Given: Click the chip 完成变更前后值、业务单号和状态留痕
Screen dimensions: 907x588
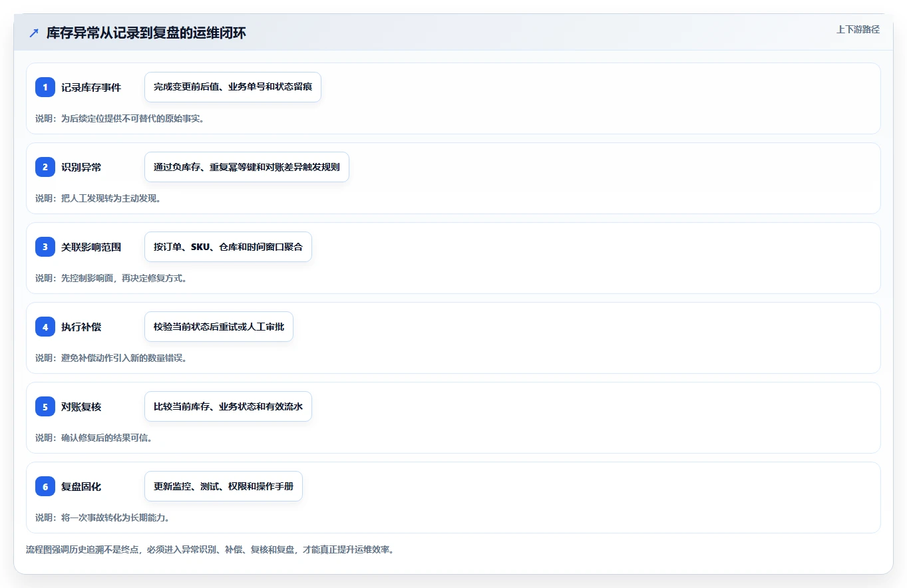Looking at the screenshot, I should tap(233, 87).
